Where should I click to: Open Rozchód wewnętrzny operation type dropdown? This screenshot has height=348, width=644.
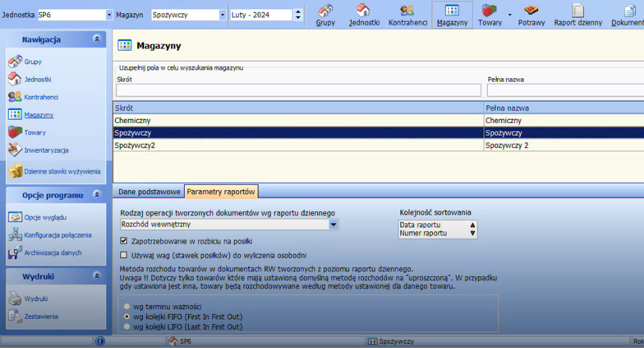click(x=333, y=225)
